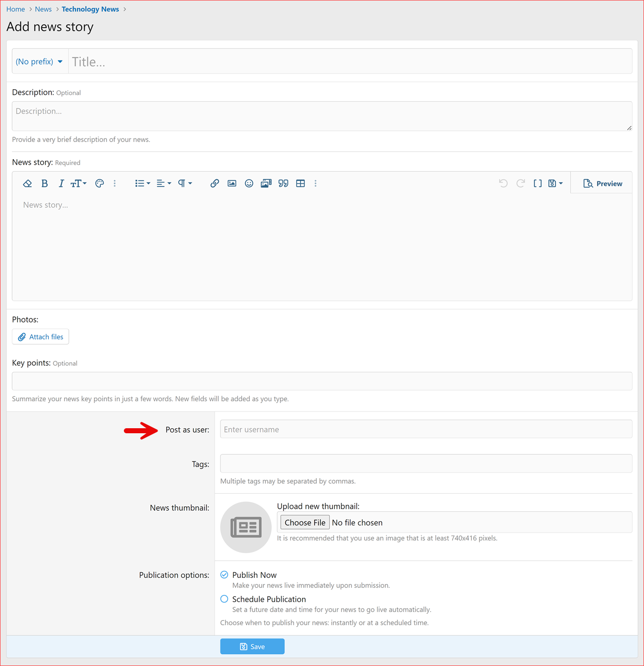Select Publish Now publication option
Image resolution: width=644 pixels, height=666 pixels.
(224, 574)
